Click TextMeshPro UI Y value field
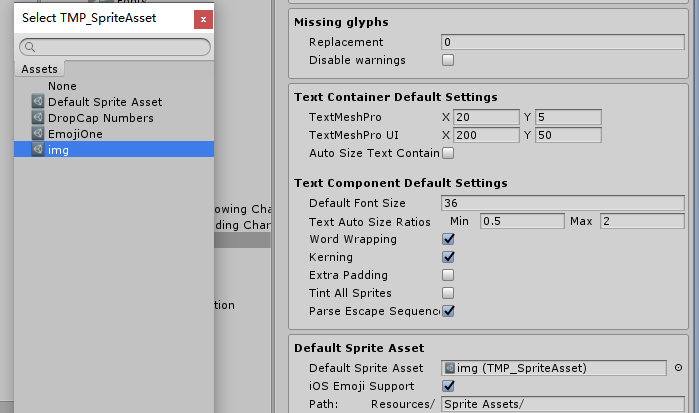The width and height of the screenshot is (699, 413). (568, 135)
